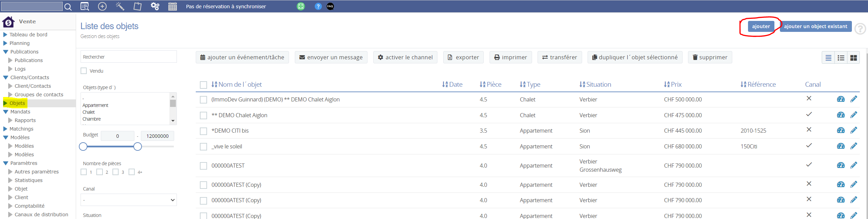This screenshot has width=868, height=219.
Task: Click the FAQ icon
Action: coord(330,7)
